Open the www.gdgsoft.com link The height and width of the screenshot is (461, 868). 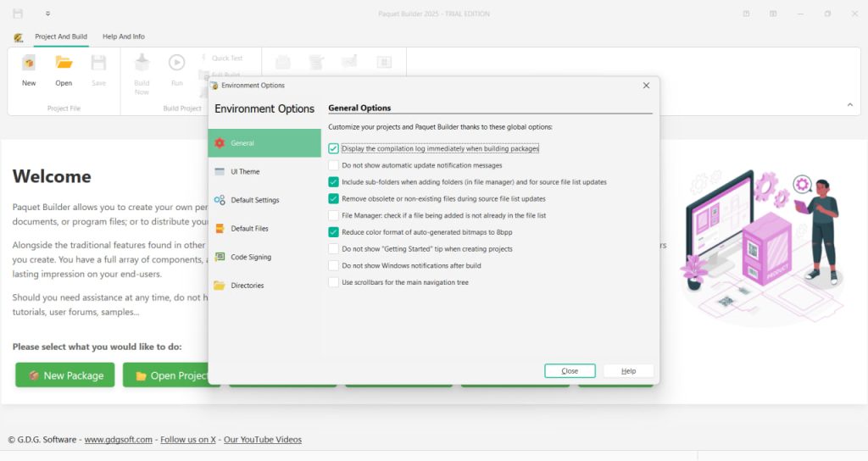pos(118,440)
